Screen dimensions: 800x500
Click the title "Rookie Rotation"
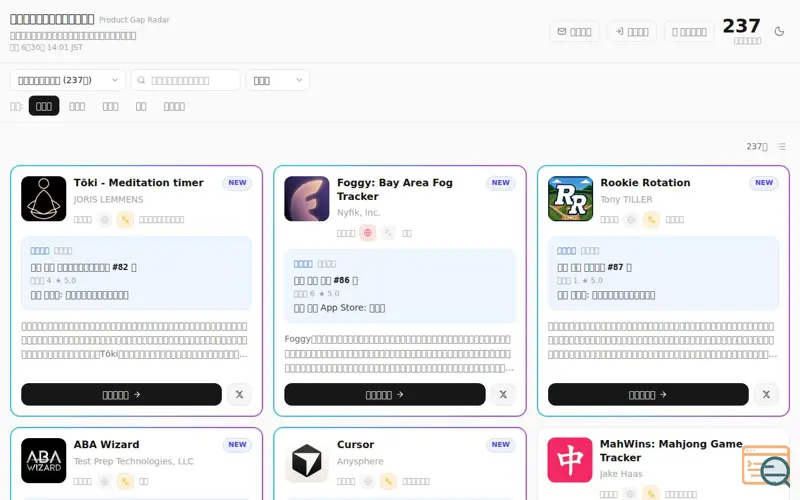(645, 183)
